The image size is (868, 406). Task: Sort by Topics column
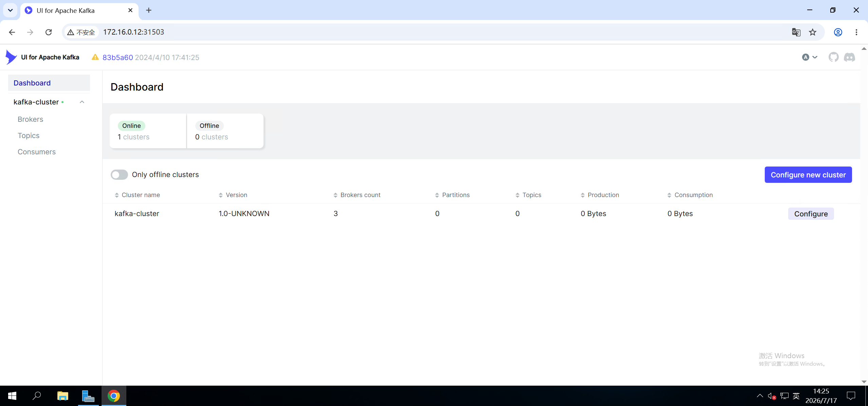click(x=528, y=195)
